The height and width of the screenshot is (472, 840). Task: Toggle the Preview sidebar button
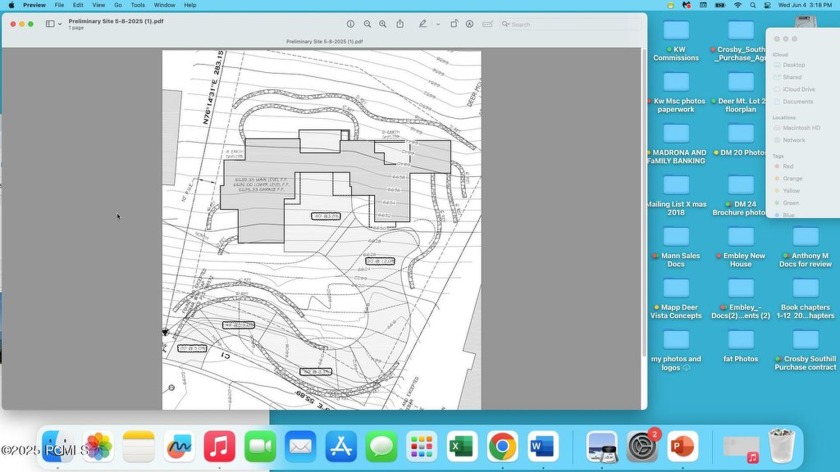tap(50, 24)
